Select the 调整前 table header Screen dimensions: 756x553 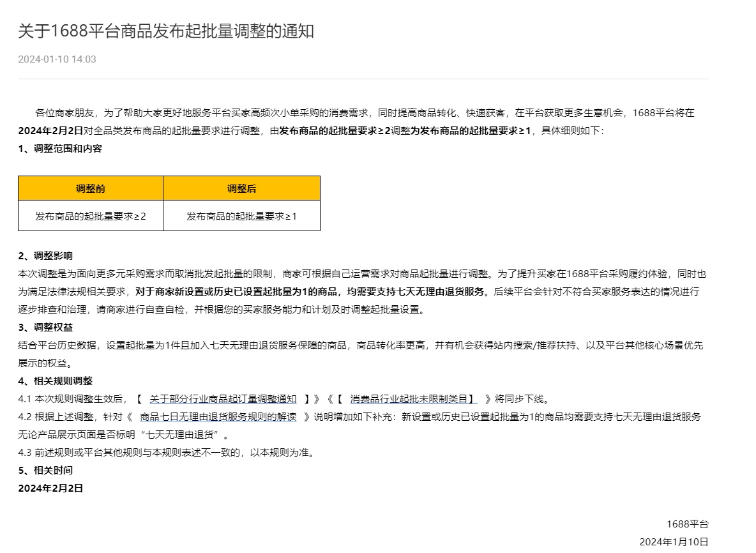(x=91, y=188)
